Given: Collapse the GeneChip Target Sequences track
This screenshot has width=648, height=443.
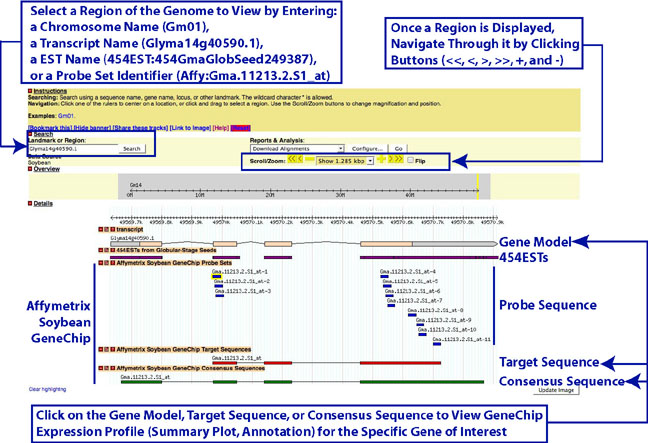Looking at the screenshot, I should point(100,350).
